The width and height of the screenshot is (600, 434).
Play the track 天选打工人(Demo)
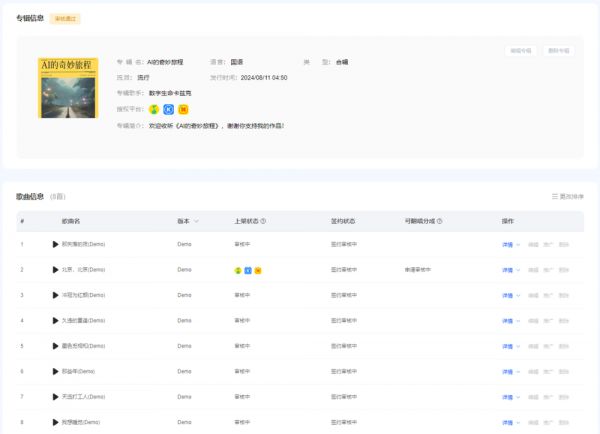pos(56,397)
